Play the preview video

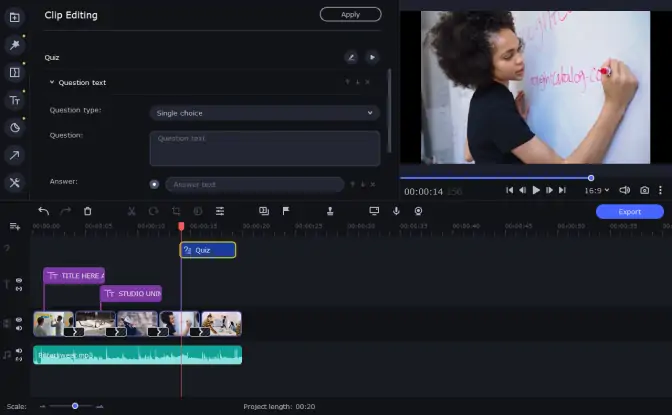coord(536,190)
